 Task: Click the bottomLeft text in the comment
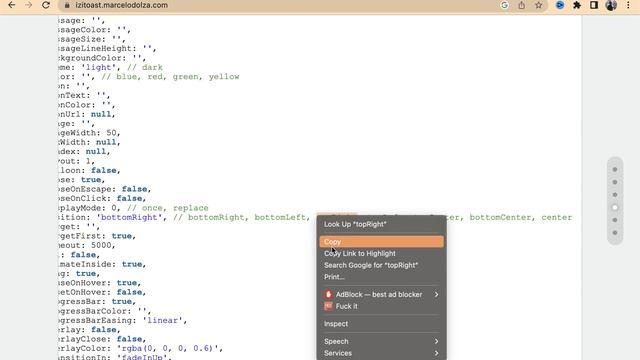(x=280, y=217)
